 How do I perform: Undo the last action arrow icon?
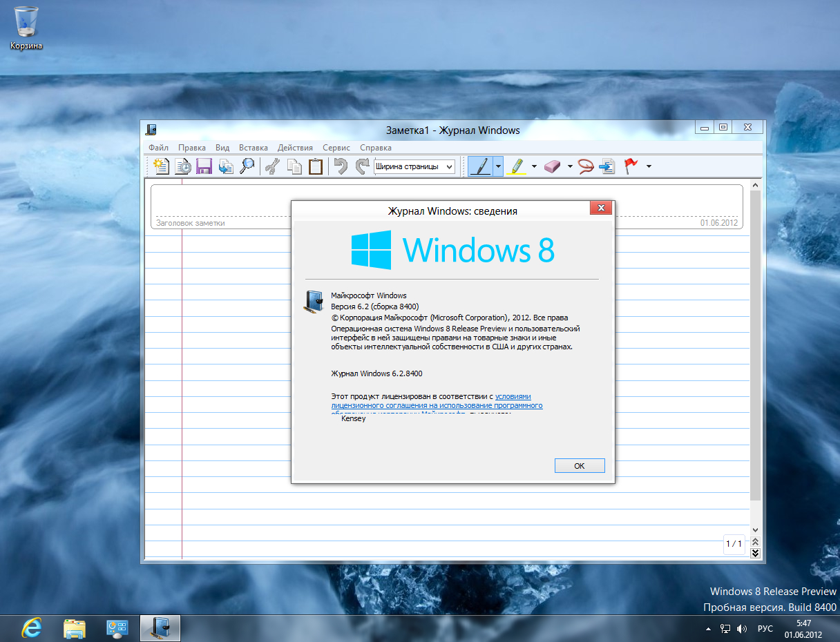340,166
